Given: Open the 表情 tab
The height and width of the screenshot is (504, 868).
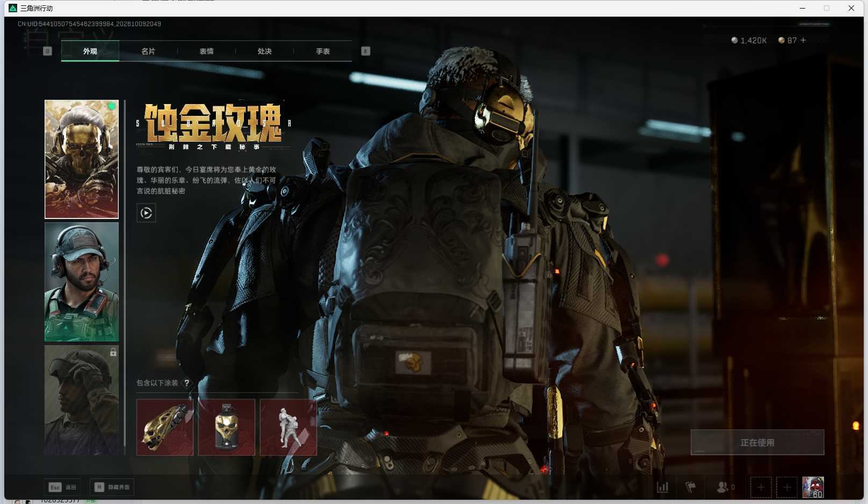Looking at the screenshot, I should point(206,51).
